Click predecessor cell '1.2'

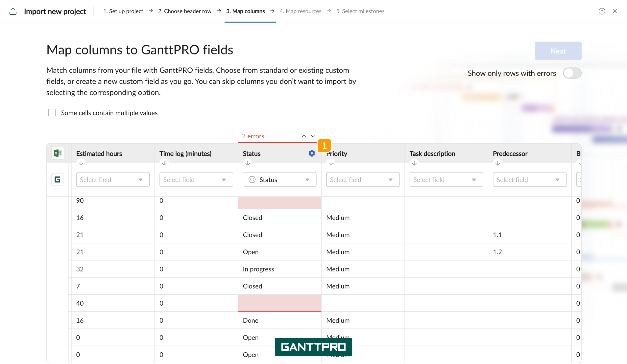(x=530, y=252)
